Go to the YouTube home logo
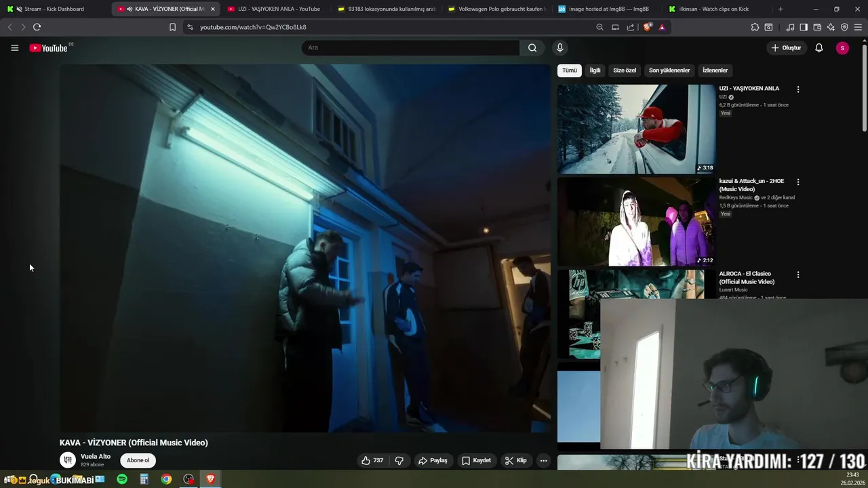868x488 pixels. coord(49,47)
